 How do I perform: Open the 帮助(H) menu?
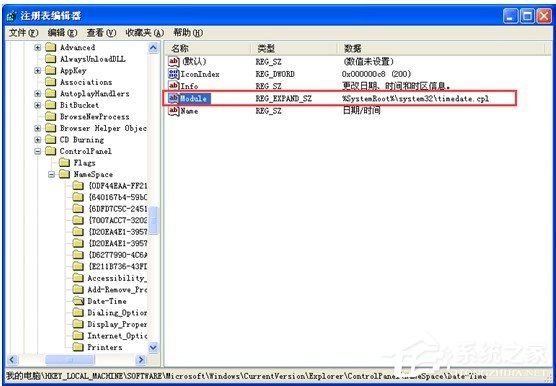pyautogui.click(x=188, y=33)
